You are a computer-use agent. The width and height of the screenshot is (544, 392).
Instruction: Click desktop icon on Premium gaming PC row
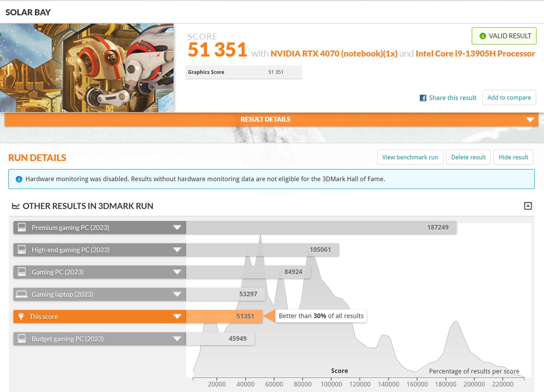pyautogui.click(x=22, y=227)
